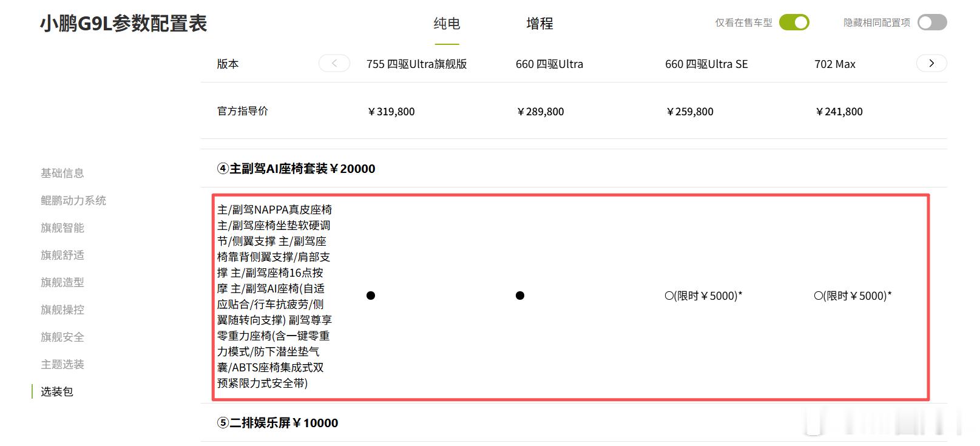Click the optional ¥5000 cell under 660 Ultra SE
This screenshot has width=980, height=446.
(704, 296)
